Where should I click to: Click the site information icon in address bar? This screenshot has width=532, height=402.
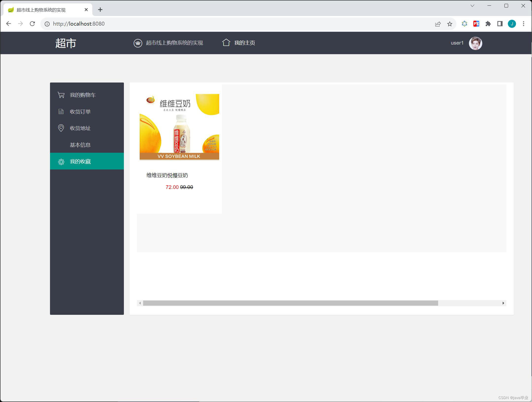click(47, 24)
